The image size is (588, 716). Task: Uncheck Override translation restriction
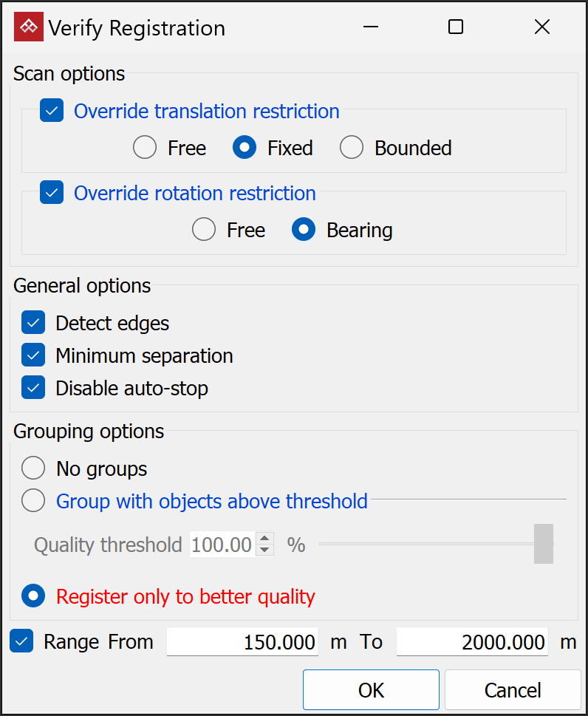[x=52, y=112]
